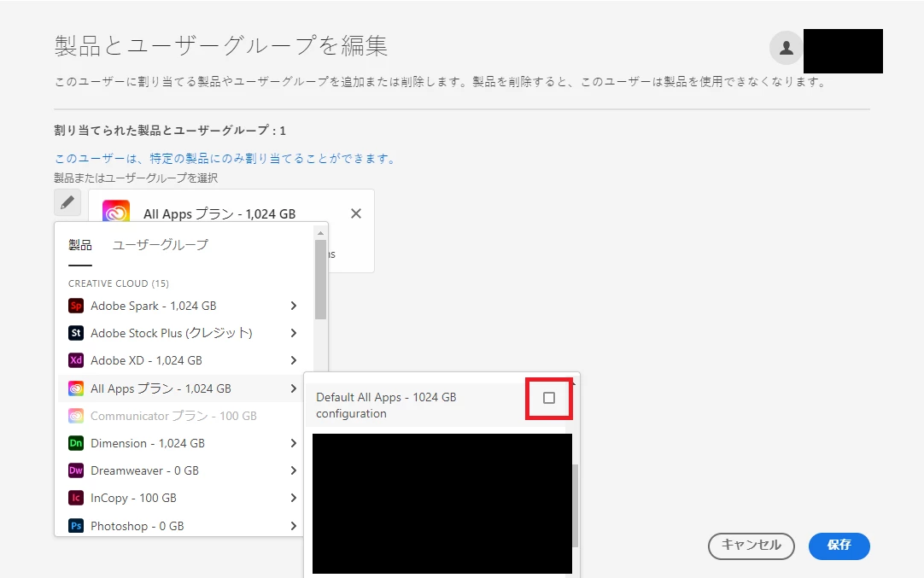
Task: Click the Dimension product icon
Action: [x=76, y=443]
